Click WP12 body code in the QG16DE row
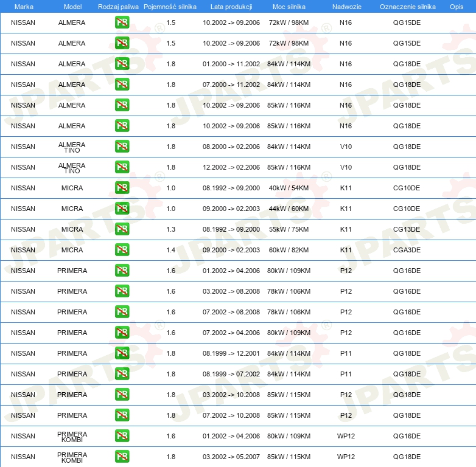476x467 pixels. [346, 436]
